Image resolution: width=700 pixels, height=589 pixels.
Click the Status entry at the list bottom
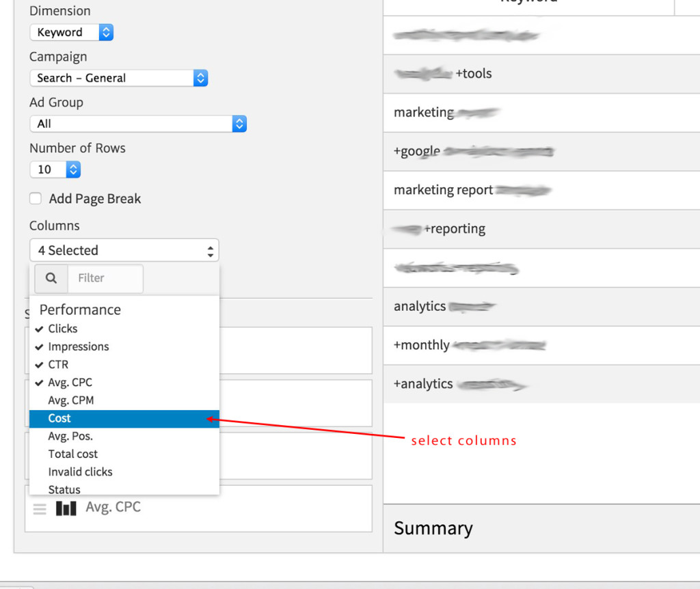coord(64,489)
